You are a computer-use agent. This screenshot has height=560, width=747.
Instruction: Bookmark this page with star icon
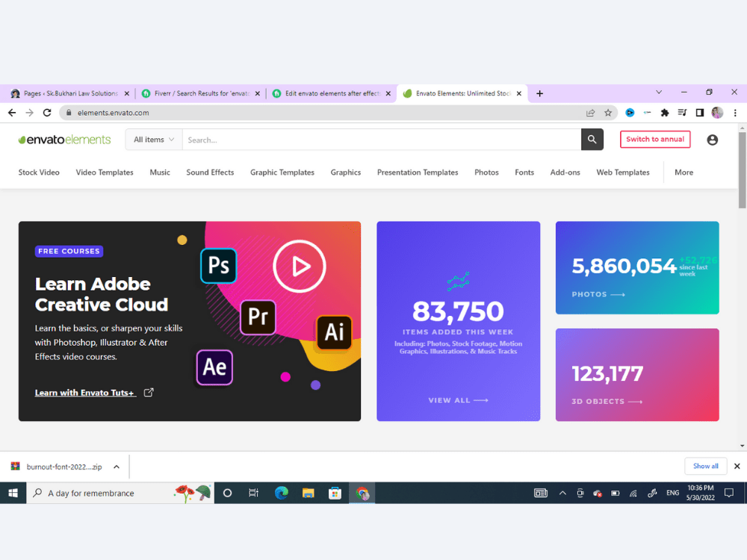pyautogui.click(x=608, y=113)
